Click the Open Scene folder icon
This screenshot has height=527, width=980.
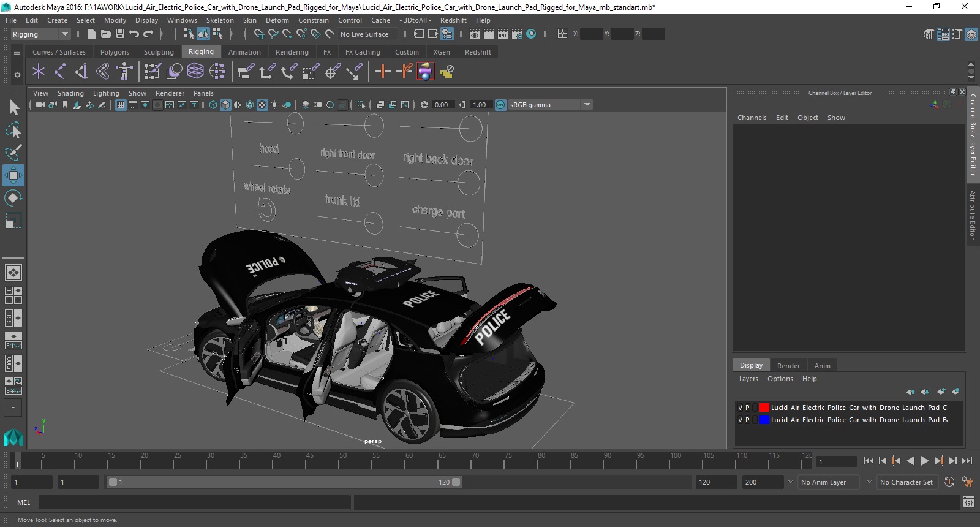pos(106,34)
